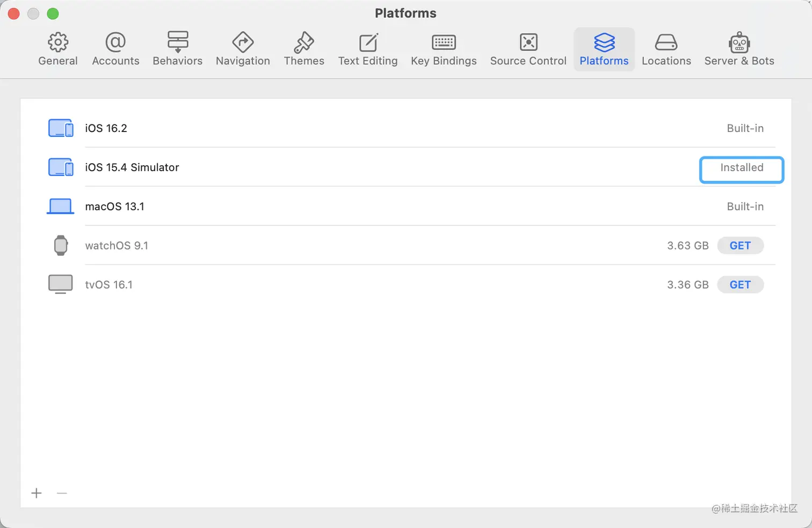Screen dimensions: 812x528
Task: Remove a platform with the minus button
Action: [62, 493]
